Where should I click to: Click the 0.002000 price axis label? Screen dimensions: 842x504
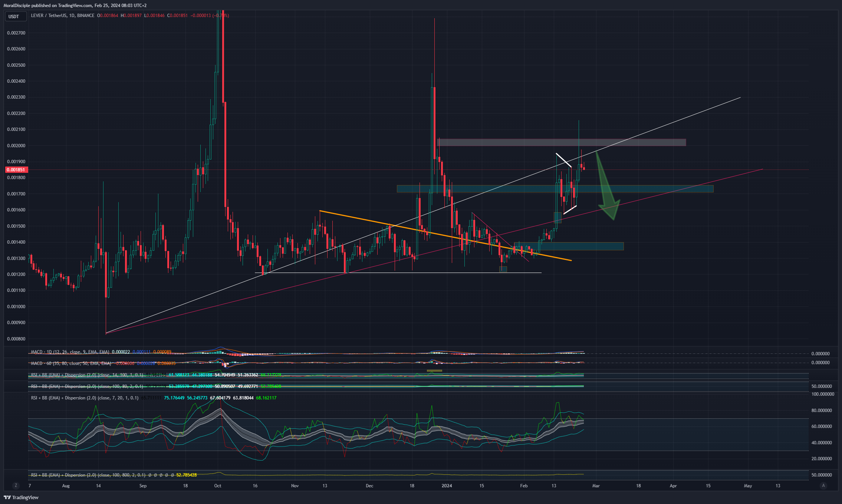(x=16, y=146)
